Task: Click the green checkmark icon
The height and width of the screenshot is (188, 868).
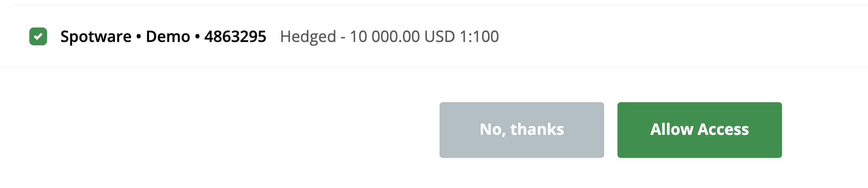Action: click(38, 36)
